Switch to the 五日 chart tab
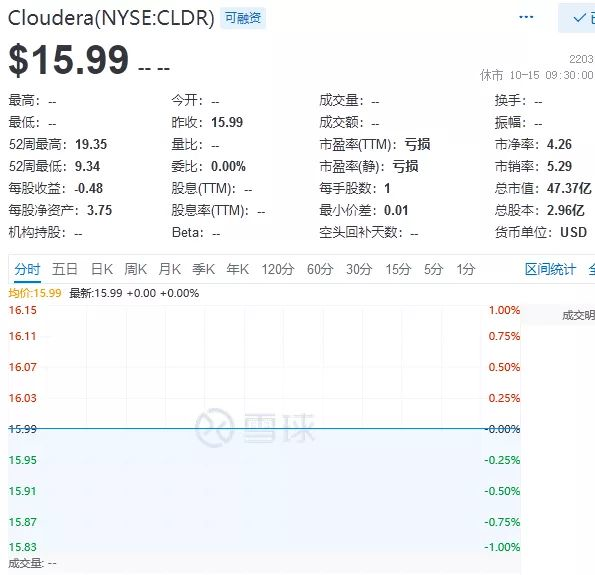Viewport: 595px width, 575px height. (x=65, y=269)
